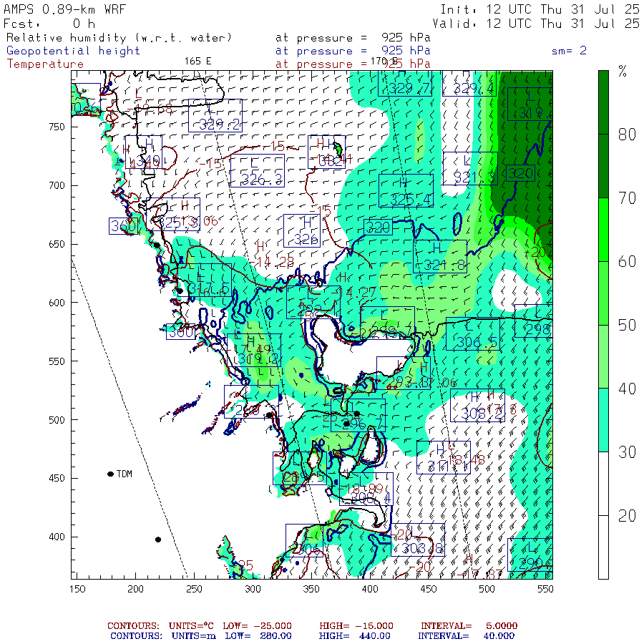Click the light green 40–50 colorbar segment
Screen dimensions: 644x644
603,356
